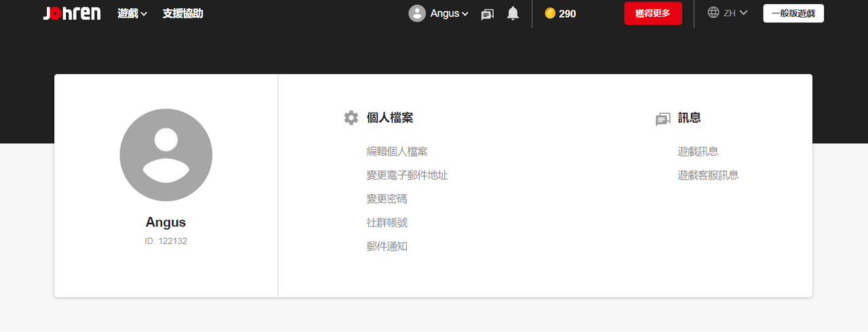Open the notification bell
Screen dimensions: 868x332
coord(513,14)
